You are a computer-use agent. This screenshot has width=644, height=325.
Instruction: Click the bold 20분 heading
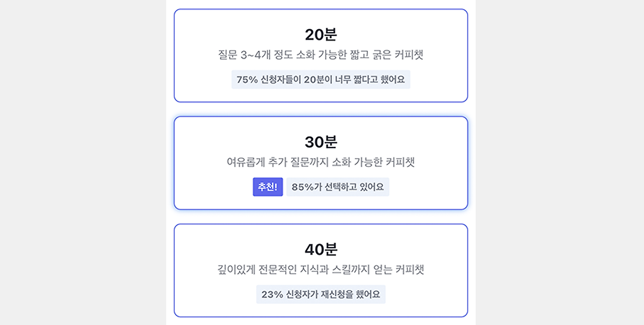tap(321, 34)
